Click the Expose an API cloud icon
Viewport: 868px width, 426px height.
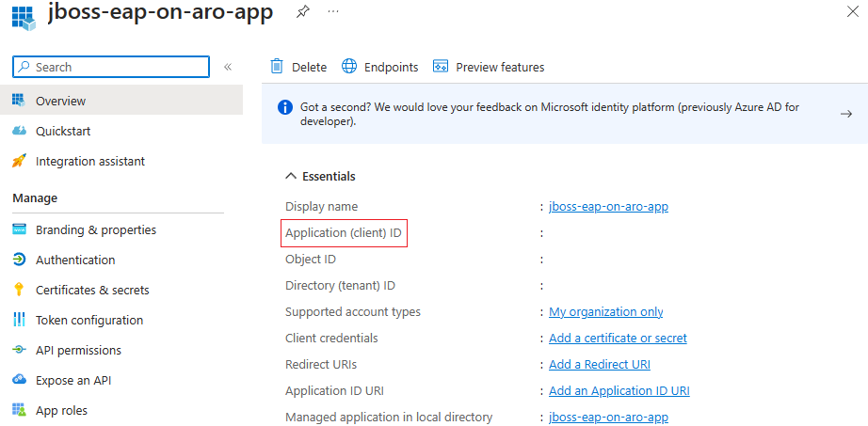tap(19, 380)
